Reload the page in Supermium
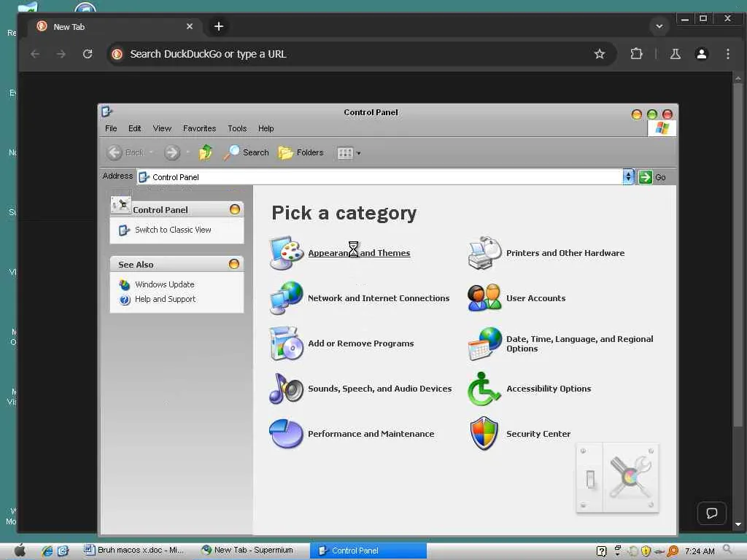 (88, 54)
